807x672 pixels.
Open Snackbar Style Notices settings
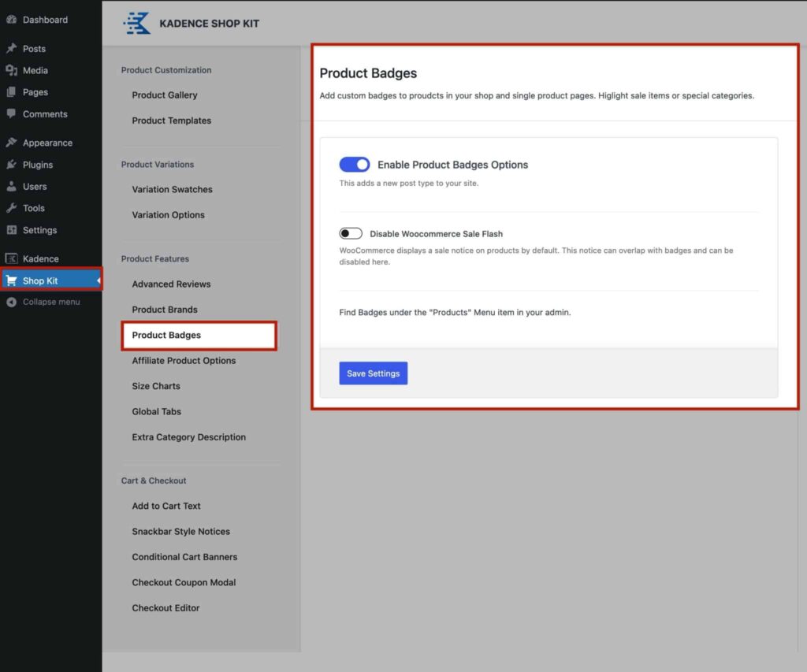click(x=180, y=532)
